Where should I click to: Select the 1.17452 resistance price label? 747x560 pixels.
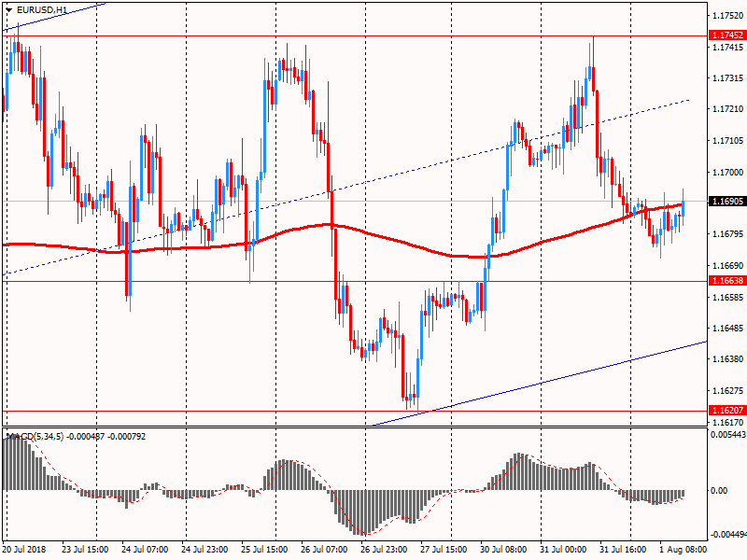point(727,35)
